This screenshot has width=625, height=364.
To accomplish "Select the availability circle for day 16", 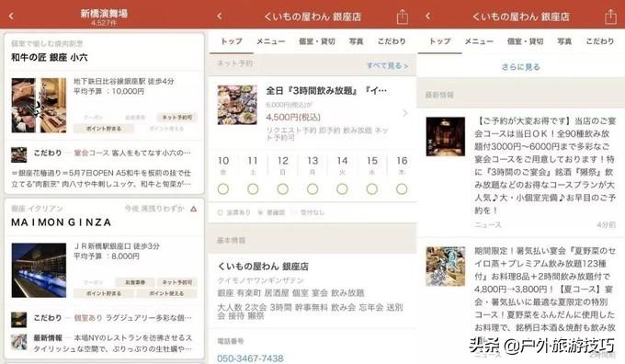I will coord(402,189).
